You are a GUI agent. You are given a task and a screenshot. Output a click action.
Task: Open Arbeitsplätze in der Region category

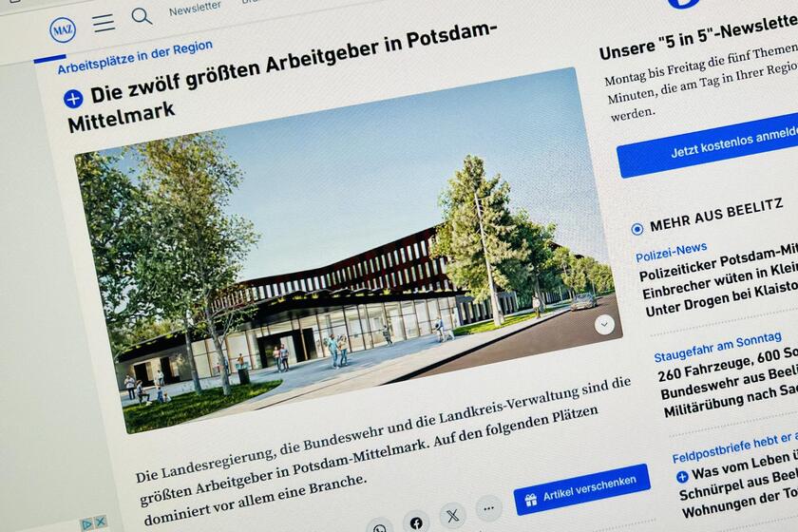point(135,57)
